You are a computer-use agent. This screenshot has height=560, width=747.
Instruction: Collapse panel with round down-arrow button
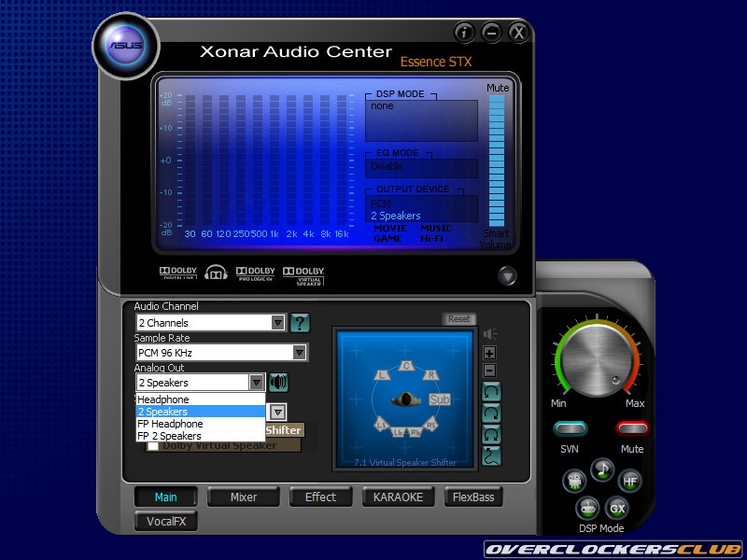(507, 275)
